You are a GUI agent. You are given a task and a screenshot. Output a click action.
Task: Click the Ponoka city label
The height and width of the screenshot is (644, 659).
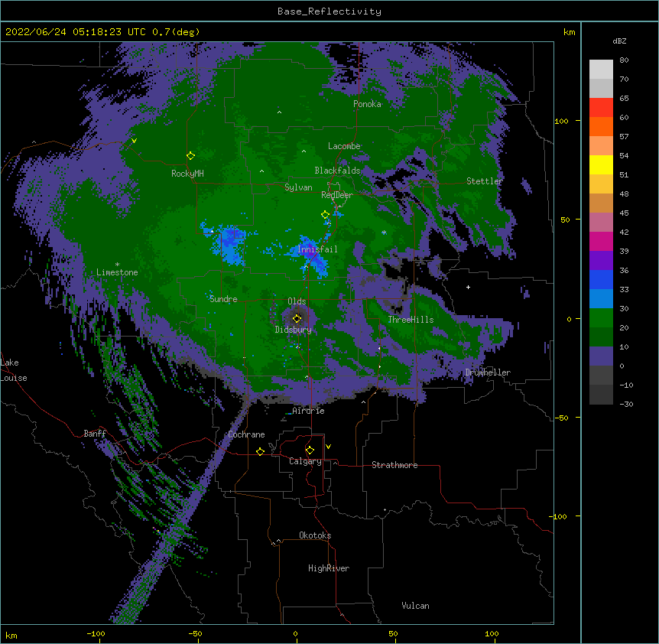coord(367,104)
